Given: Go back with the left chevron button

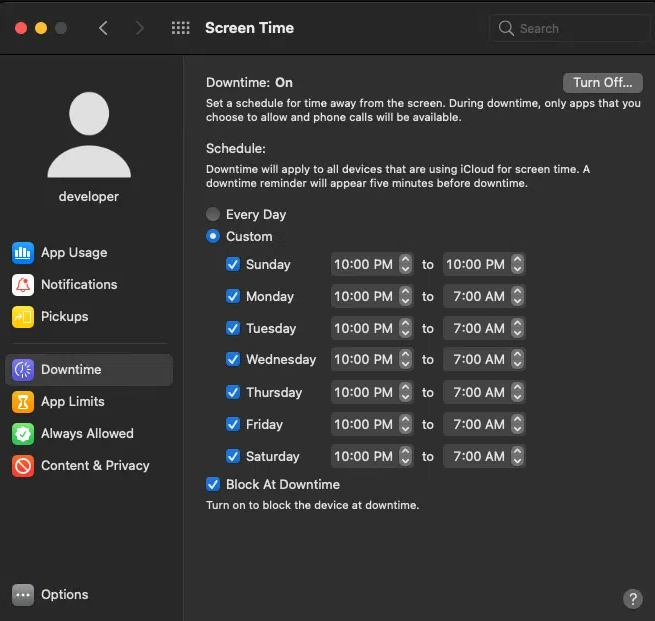Looking at the screenshot, I should coord(103,28).
